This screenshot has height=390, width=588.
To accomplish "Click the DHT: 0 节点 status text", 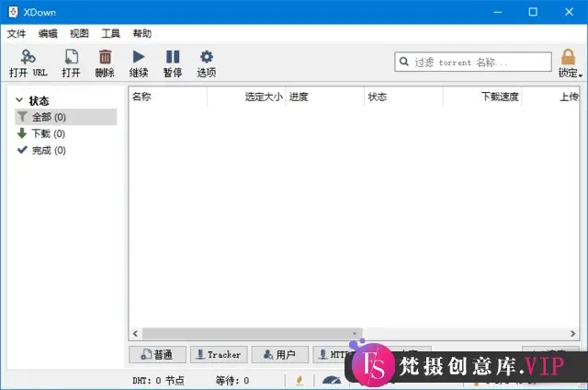I will point(158,381).
